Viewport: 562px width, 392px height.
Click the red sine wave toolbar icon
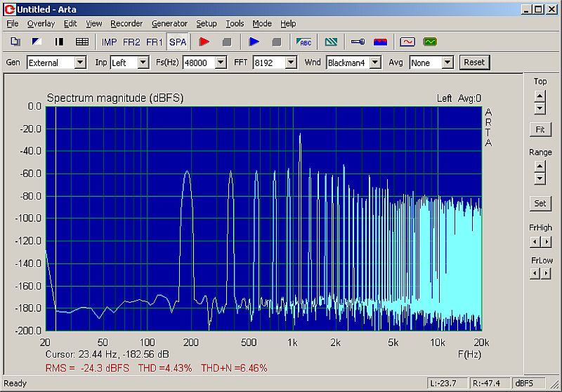coord(407,42)
